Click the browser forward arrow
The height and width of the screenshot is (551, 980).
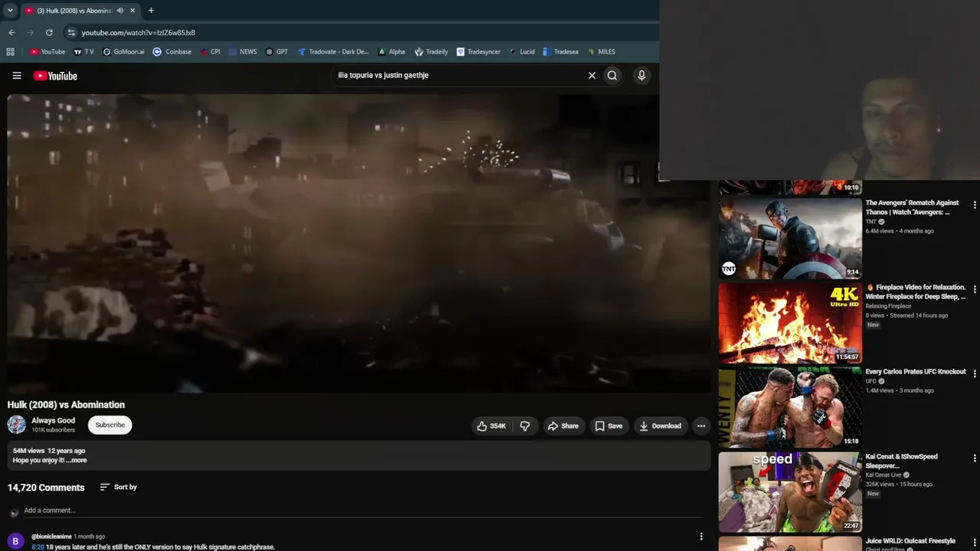coord(31,33)
